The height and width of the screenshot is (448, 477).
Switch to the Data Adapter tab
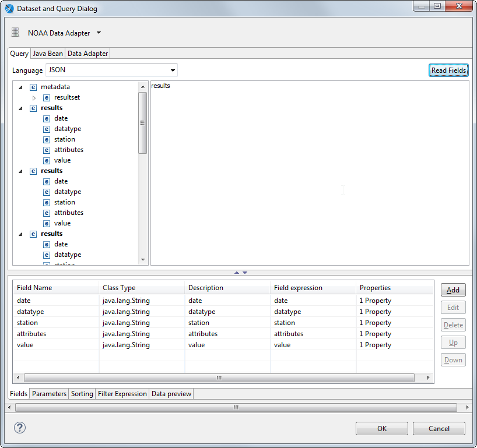coord(87,54)
